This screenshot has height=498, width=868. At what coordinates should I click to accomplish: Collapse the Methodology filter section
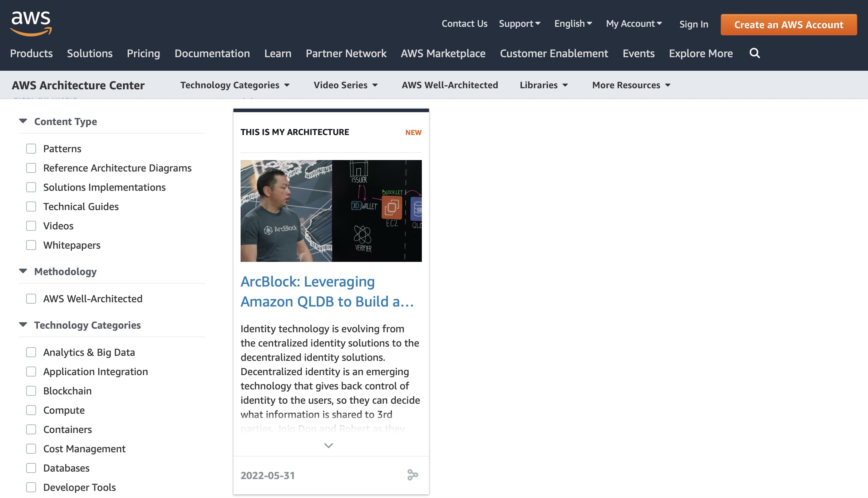point(23,272)
